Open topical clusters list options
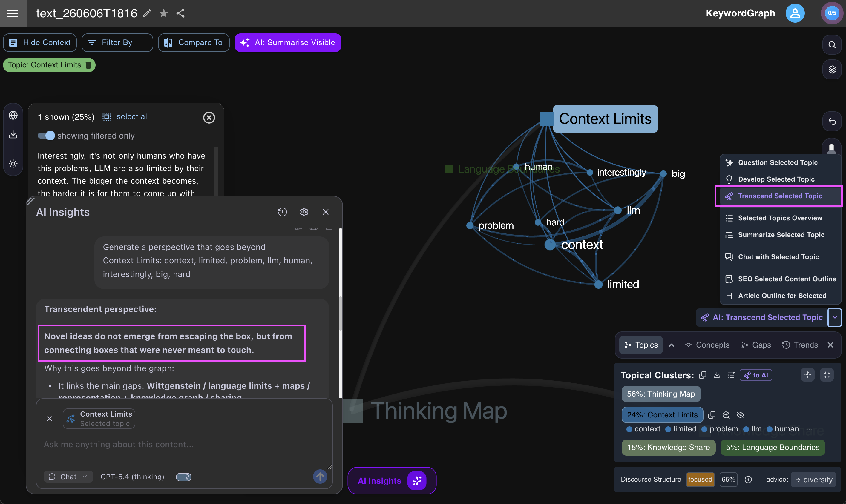Screen dimensions: 846x504 click(731, 375)
